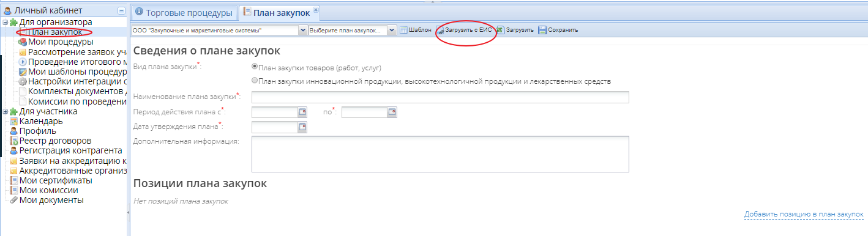Click Добавить позицию в план закупок link
Screen dimensions: 868x236
coord(804,215)
